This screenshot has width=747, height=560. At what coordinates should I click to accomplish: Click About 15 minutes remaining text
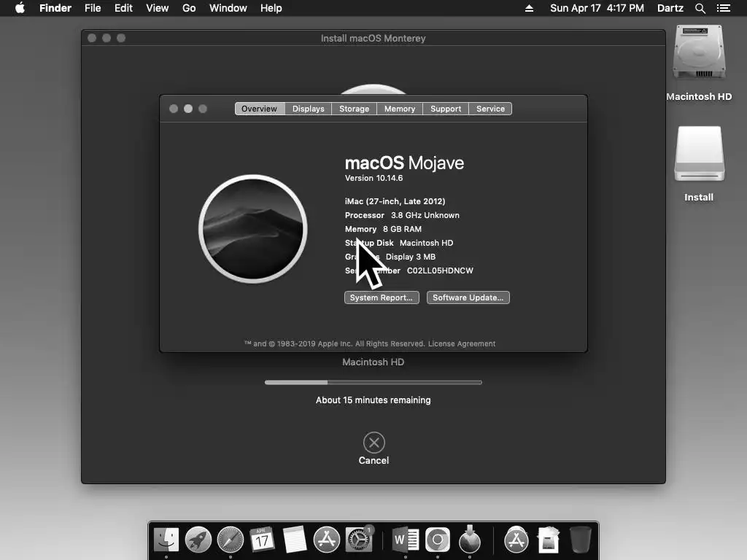(x=373, y=400)
